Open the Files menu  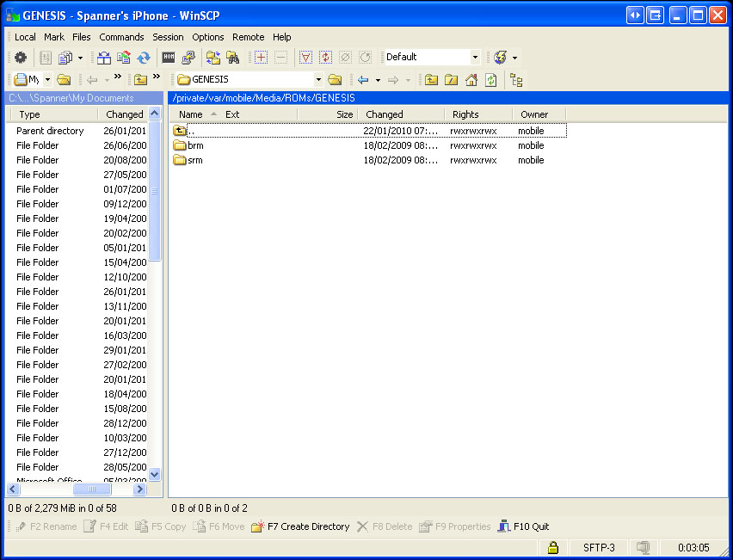click(82, 37)
